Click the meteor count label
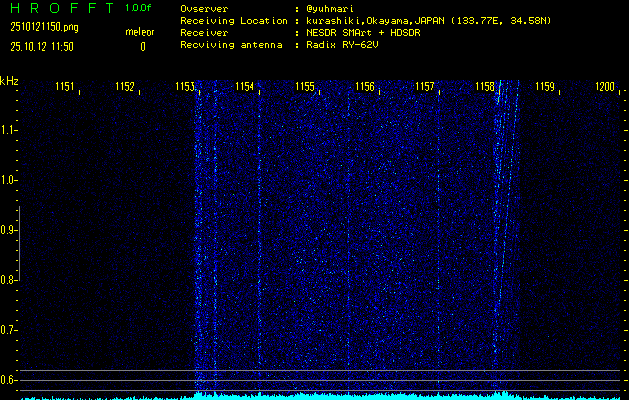The image size is (629, 400). (x=140, y=32)
